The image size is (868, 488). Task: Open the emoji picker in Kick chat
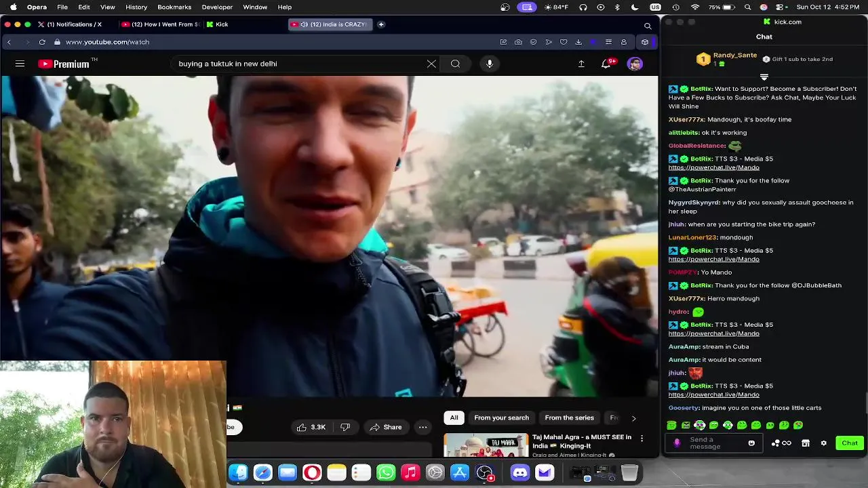point(751,443)
